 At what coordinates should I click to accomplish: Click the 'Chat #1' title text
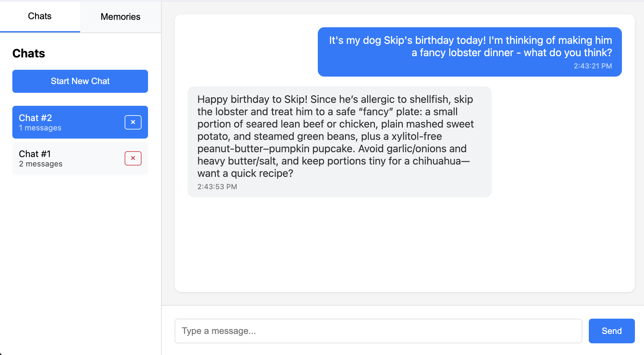tap(35, 154)
